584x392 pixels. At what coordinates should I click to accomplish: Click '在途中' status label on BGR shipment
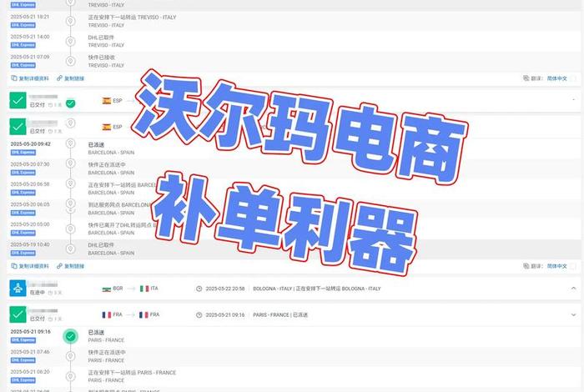pos(38,293)
